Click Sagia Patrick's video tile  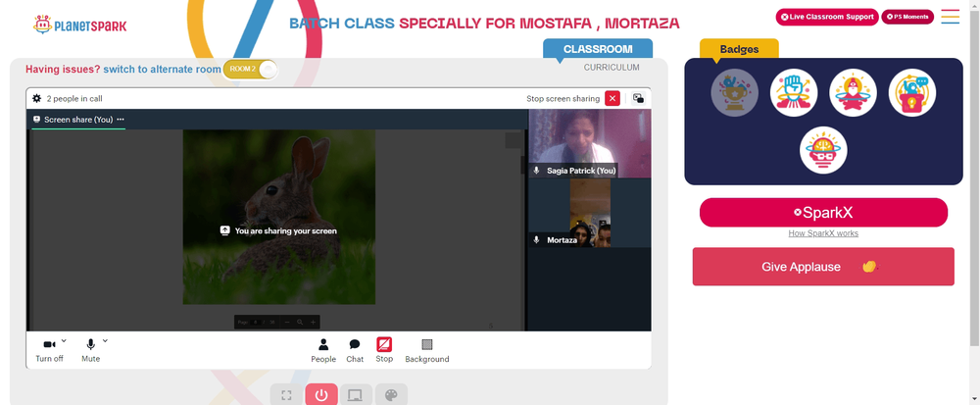(589, 144)
